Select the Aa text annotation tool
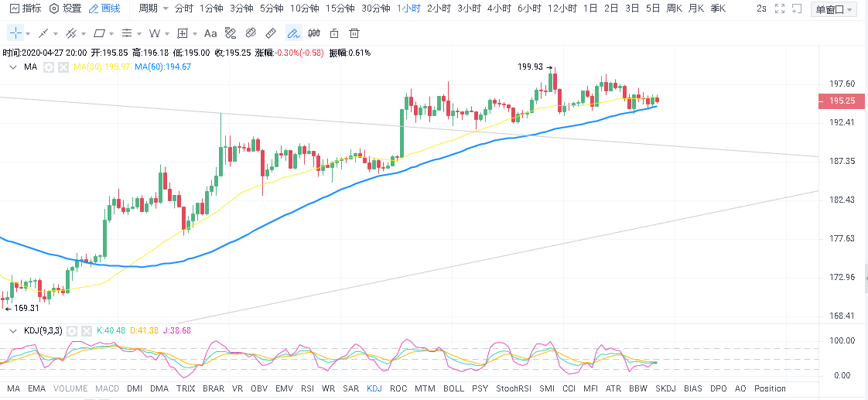This screenshot has height=400, width=868. click(x=210, y=33)
